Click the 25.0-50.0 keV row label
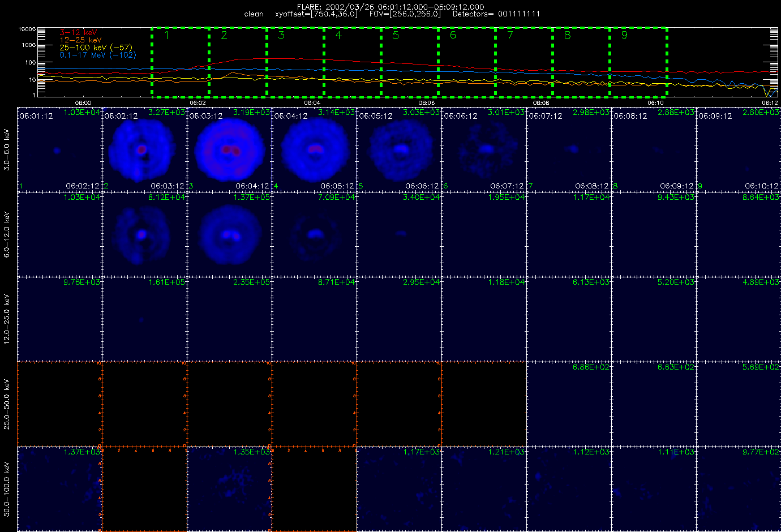This screenshot has height=532, width=781. [7, 404]
